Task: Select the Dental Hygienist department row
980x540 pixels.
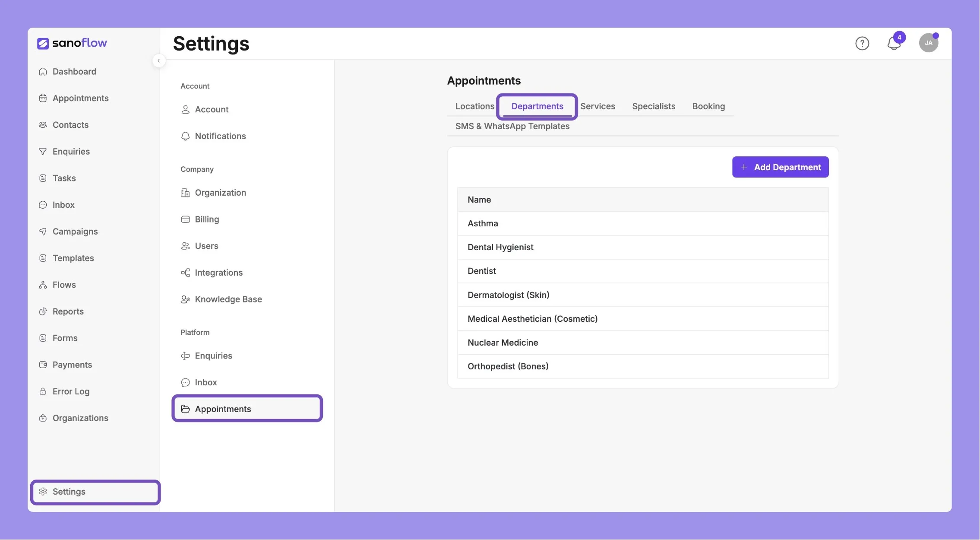Action: [x=642, y=248]
